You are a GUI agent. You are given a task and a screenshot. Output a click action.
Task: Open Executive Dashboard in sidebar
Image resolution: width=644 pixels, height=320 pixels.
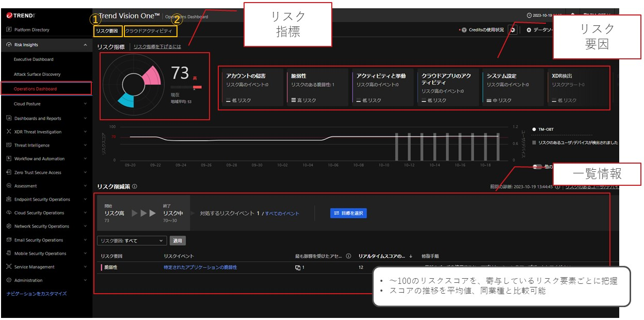[x=34, y=59]
